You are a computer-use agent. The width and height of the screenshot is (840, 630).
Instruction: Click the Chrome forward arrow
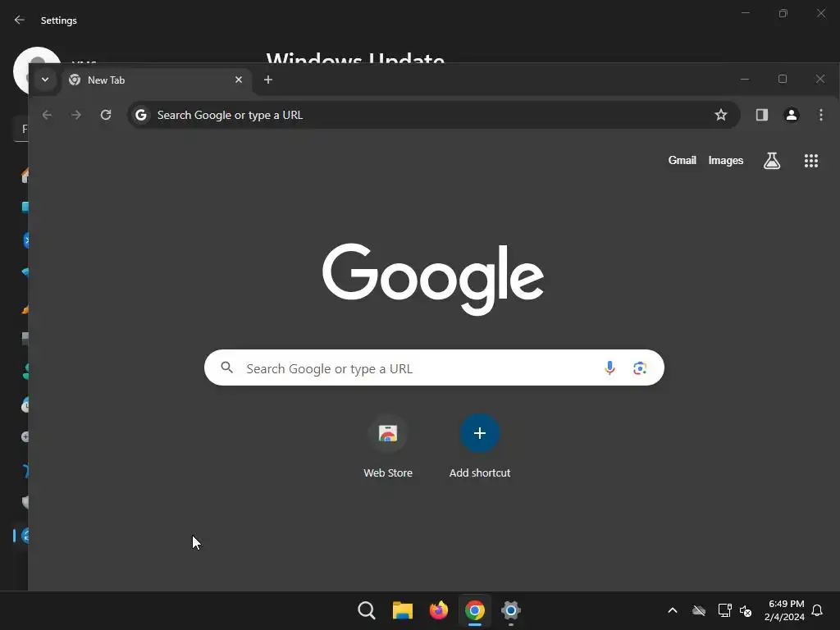pyautogui.click(x=76, y=115)
